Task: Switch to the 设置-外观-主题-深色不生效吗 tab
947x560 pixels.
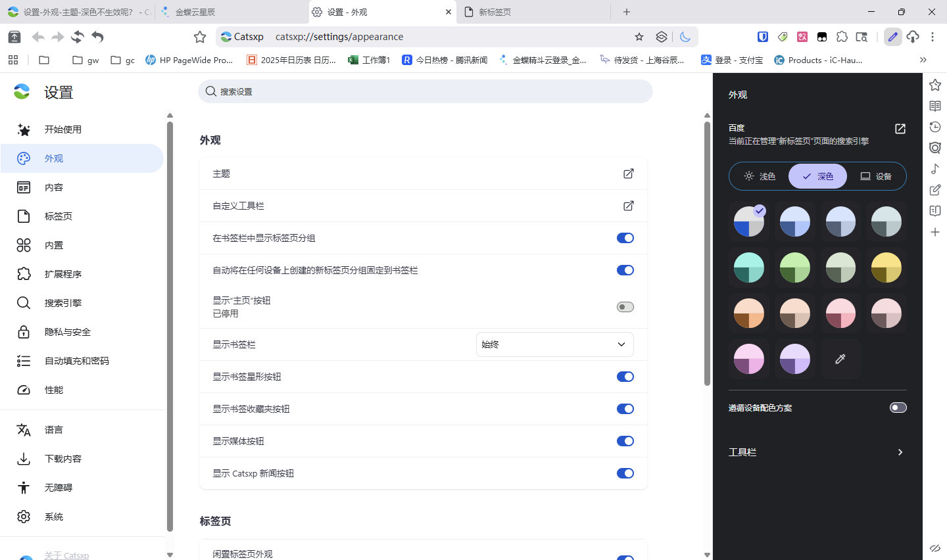Action: [x=77, y=12]
